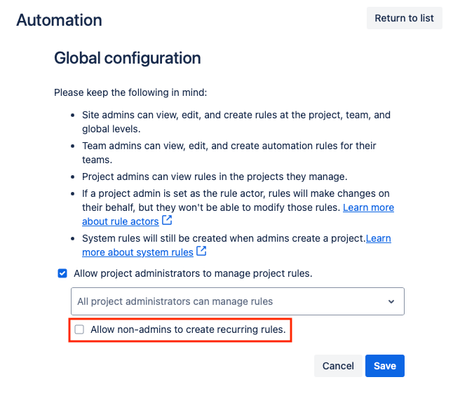
Task: Follow 'Learn more' link after 'modify those rules.'
Action: tap(368, 207)
